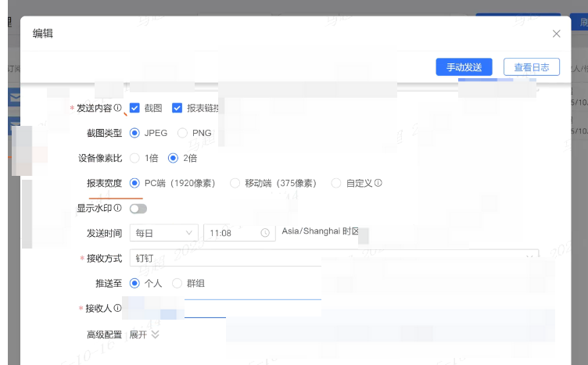588x365 pixels.
Task: Toggle the 显示水印 switch
Action: (138, 209)
